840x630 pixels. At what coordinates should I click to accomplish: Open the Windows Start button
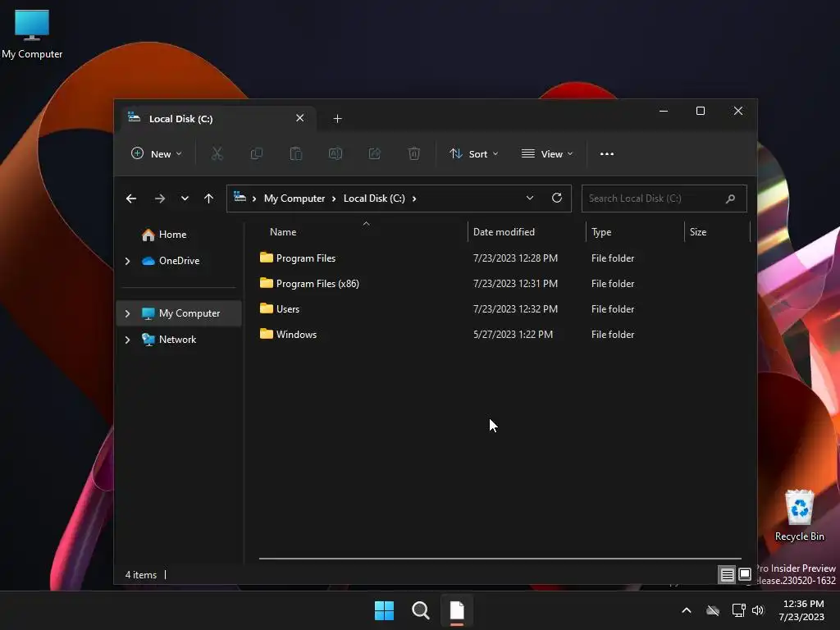coord(384,610)
